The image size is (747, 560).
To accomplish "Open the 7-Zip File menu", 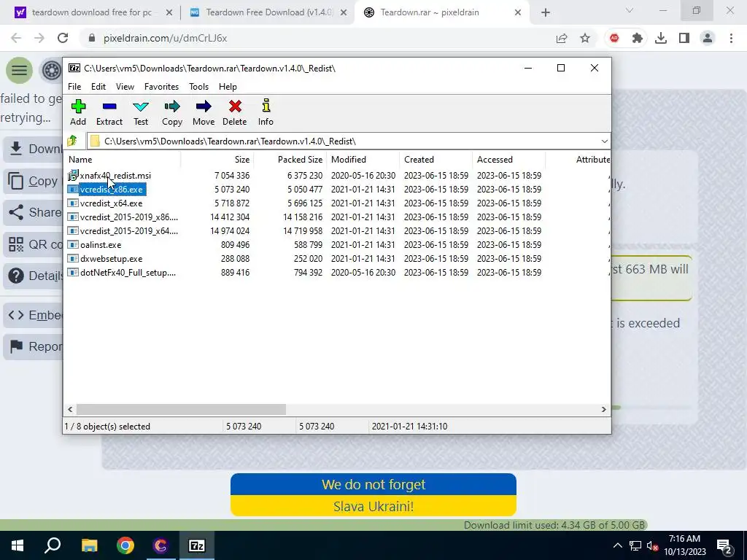I will (74, 87).
